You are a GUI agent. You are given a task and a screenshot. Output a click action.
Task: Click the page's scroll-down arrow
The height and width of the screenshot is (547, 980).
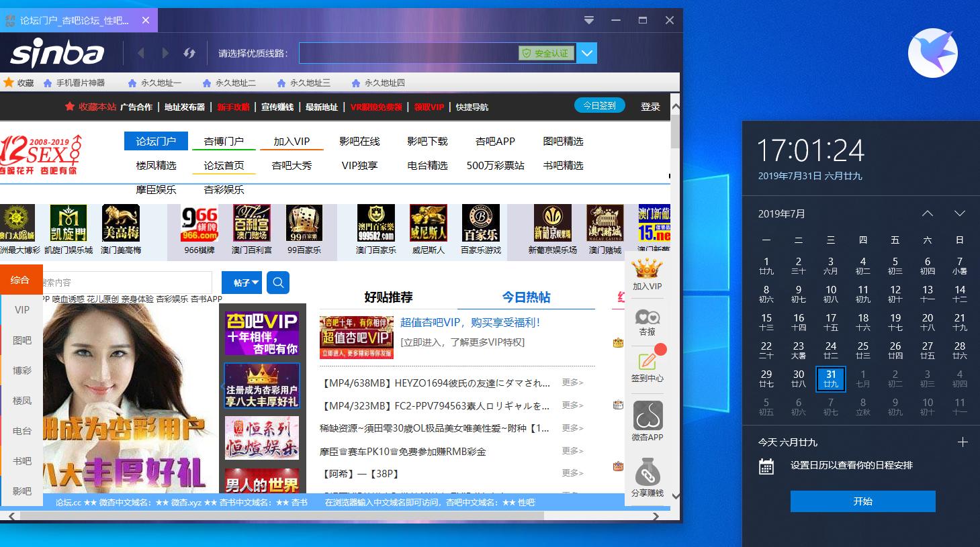coord(676,496)
